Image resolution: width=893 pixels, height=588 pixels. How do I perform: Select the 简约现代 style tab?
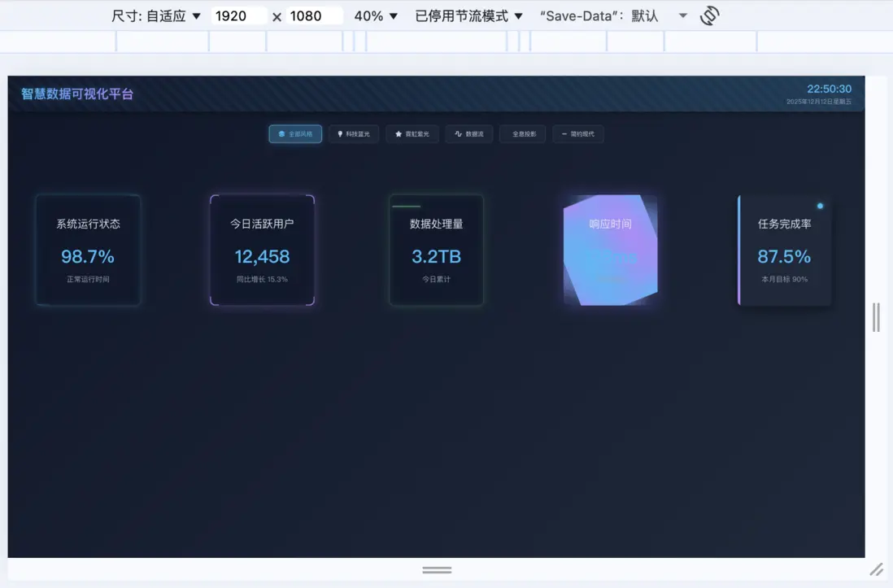coord(578,134)
